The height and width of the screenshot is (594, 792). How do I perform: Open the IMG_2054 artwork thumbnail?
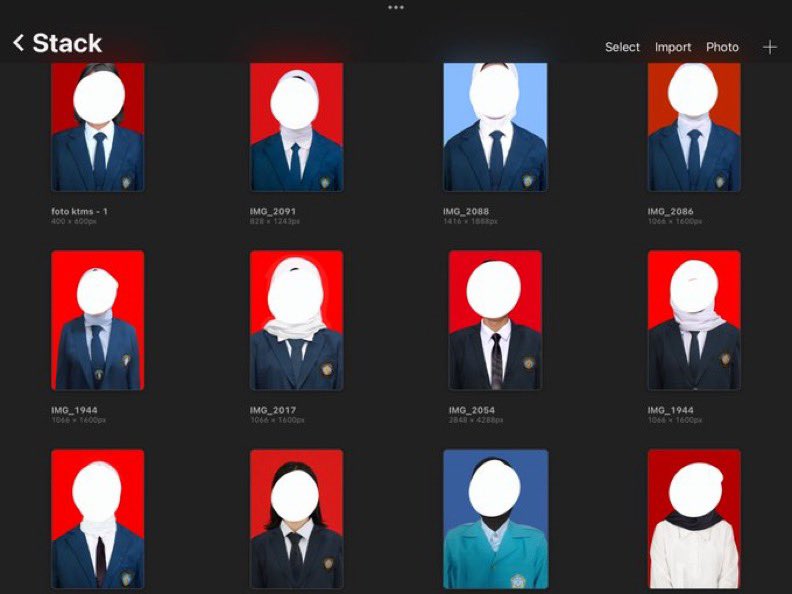pyautogui.click(x=495, y=320)
